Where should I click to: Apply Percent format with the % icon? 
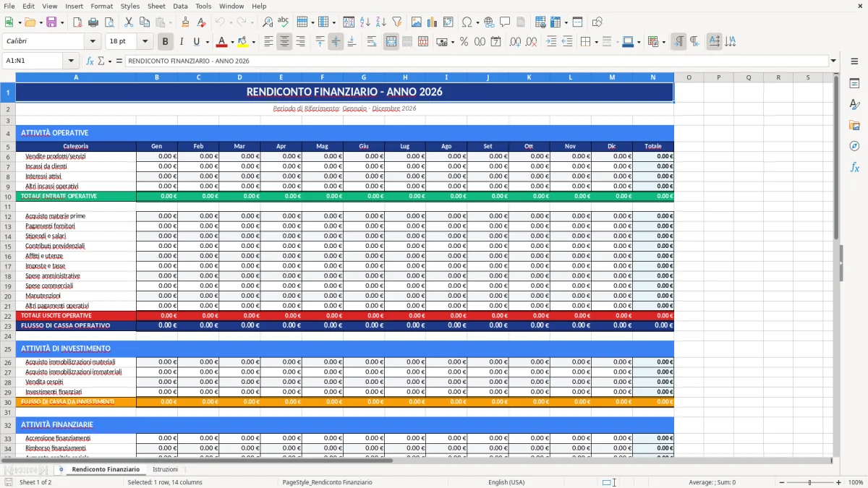(x=464, y=42)
